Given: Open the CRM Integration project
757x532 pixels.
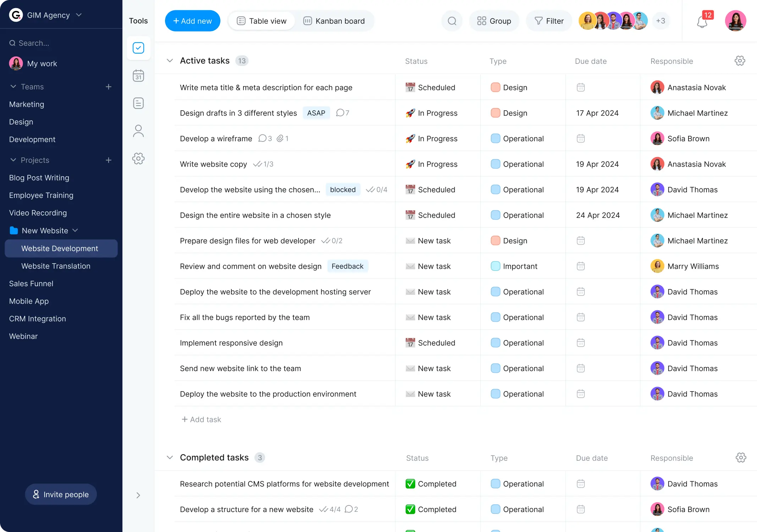Looking at the screenshot, I should [37, 319].
